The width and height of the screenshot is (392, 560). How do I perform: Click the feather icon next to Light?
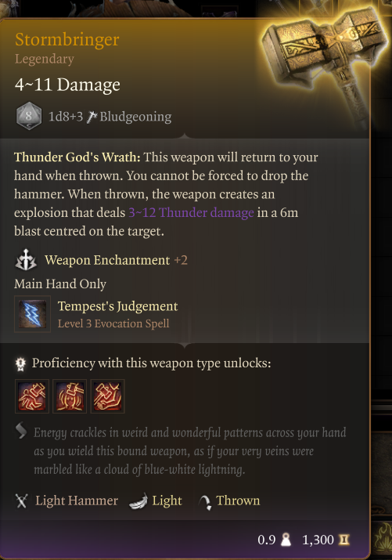138,501
